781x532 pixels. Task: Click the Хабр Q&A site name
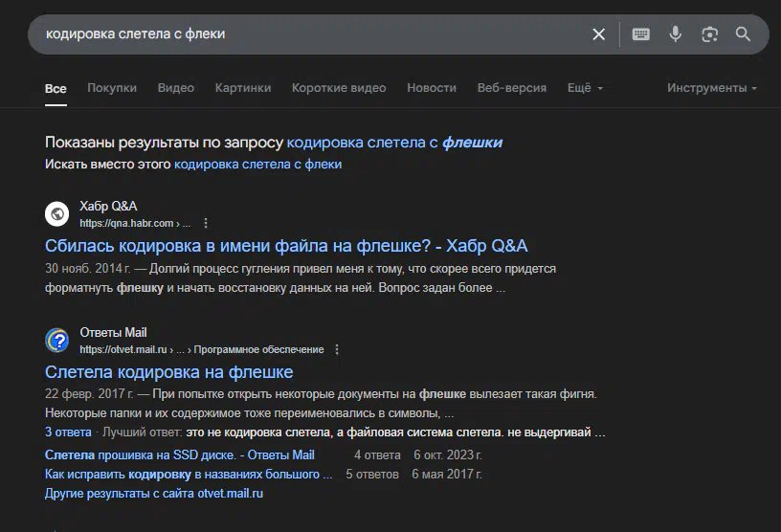(x=108, y=207)
